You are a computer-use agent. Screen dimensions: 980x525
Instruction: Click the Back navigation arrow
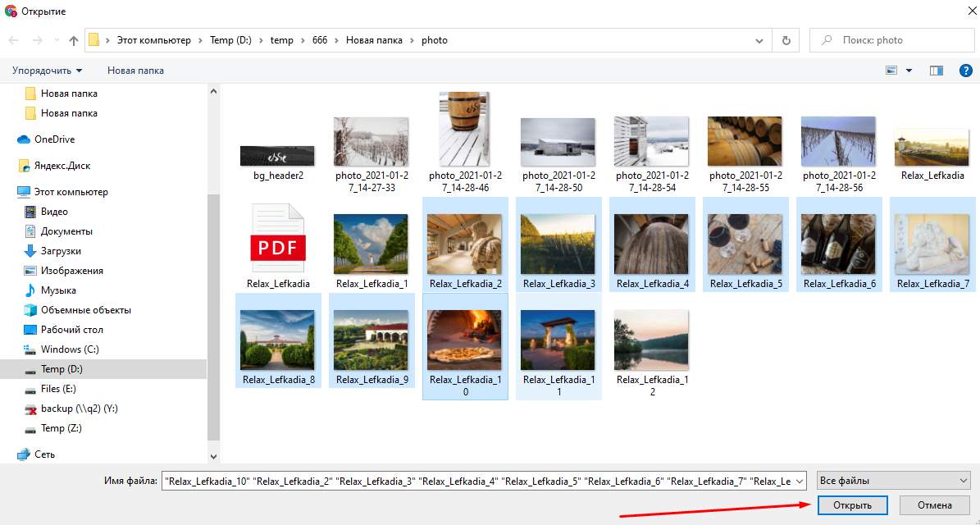[14, 40]
